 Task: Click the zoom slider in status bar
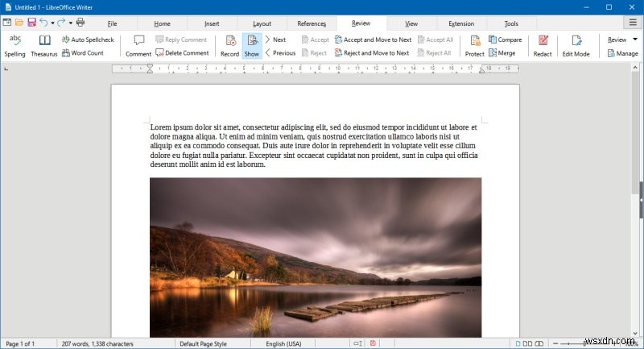[585, 343]
